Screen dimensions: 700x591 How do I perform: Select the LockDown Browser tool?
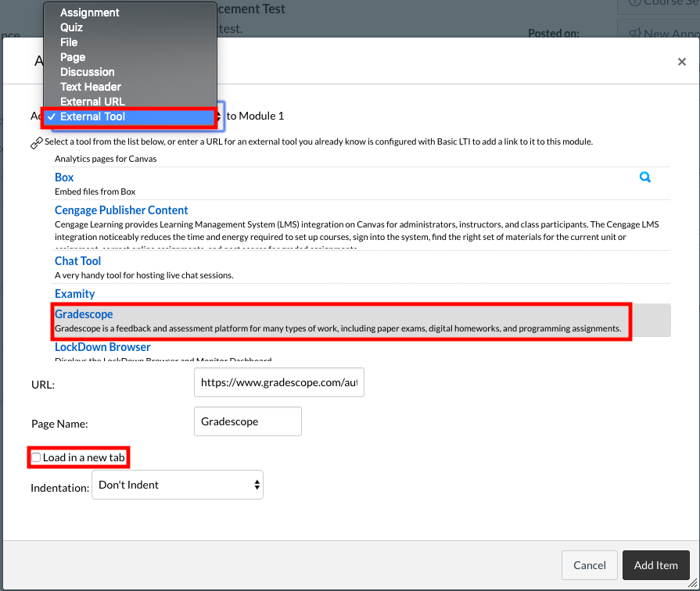click(x=102, y=347)
